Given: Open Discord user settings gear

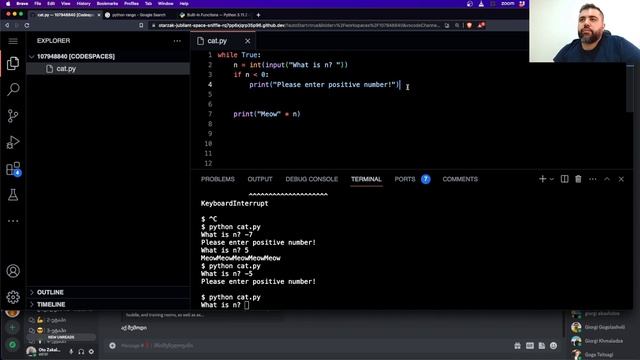Looking at the screenshot, I should [x=91, y=351].
